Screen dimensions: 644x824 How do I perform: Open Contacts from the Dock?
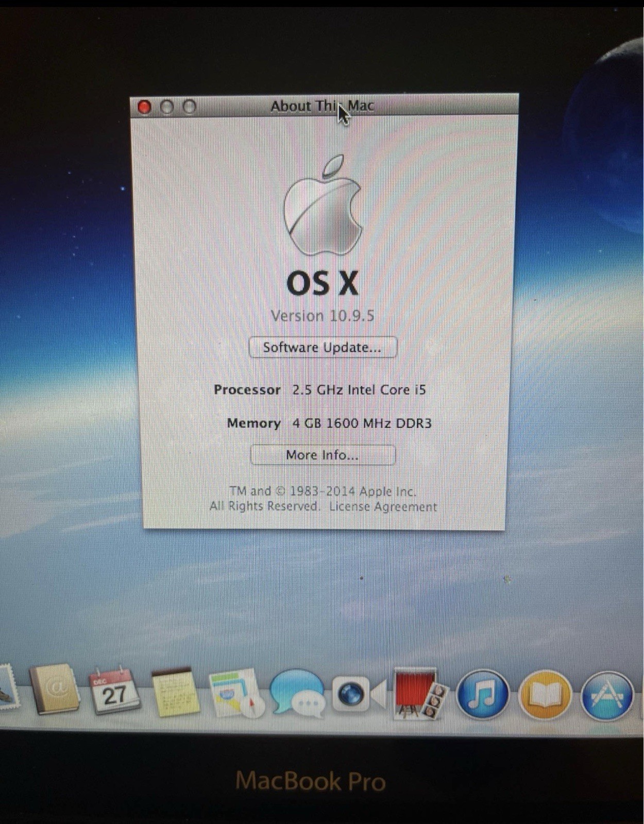[55, 690]
